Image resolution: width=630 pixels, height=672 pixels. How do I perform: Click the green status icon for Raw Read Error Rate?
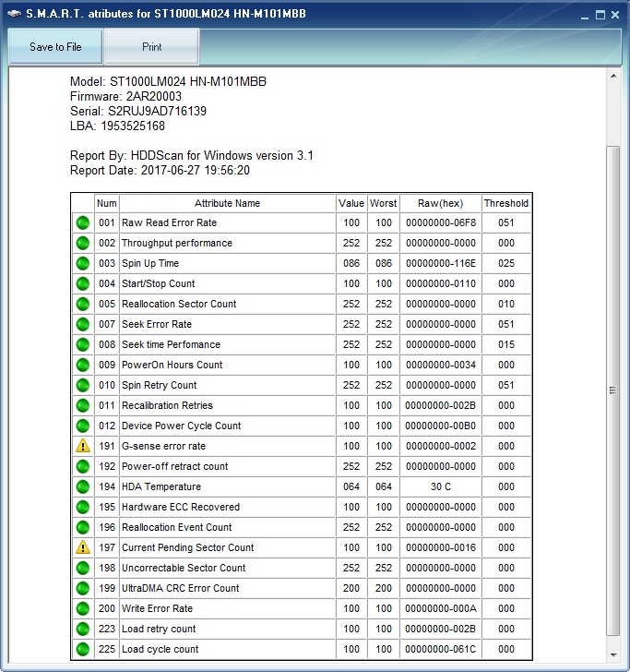pyautogui.click(x=83, y=222)
